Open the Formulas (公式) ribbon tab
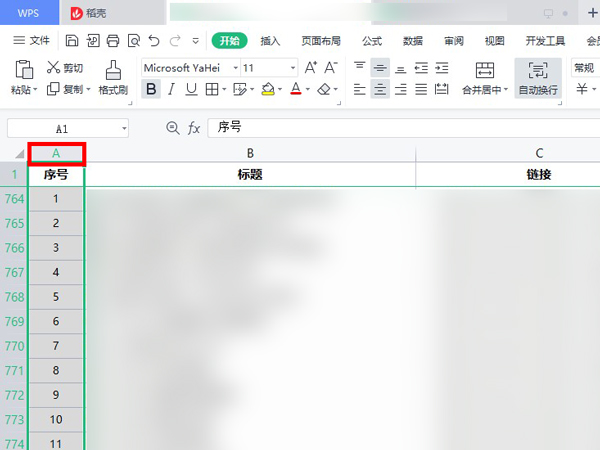 [x=372, y=41]
